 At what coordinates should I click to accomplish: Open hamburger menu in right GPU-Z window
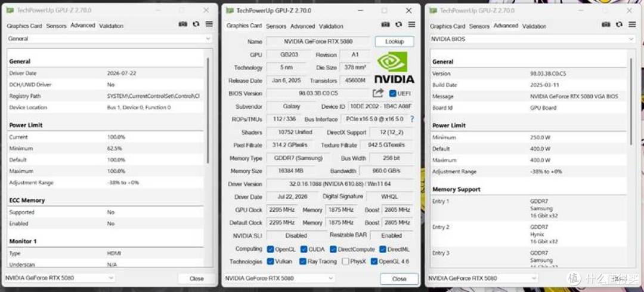coord(632,24)
